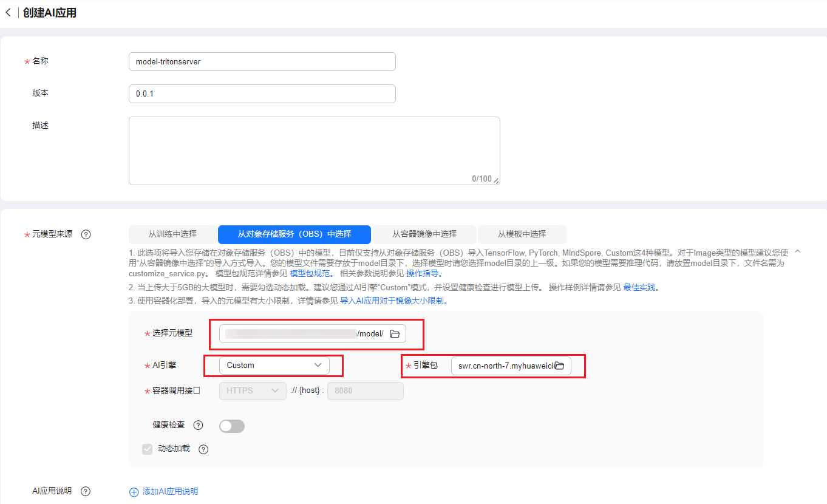Click the 容器调用接口 label
Viewport: 827px width, 504px height.
click(x=176, y=390)
